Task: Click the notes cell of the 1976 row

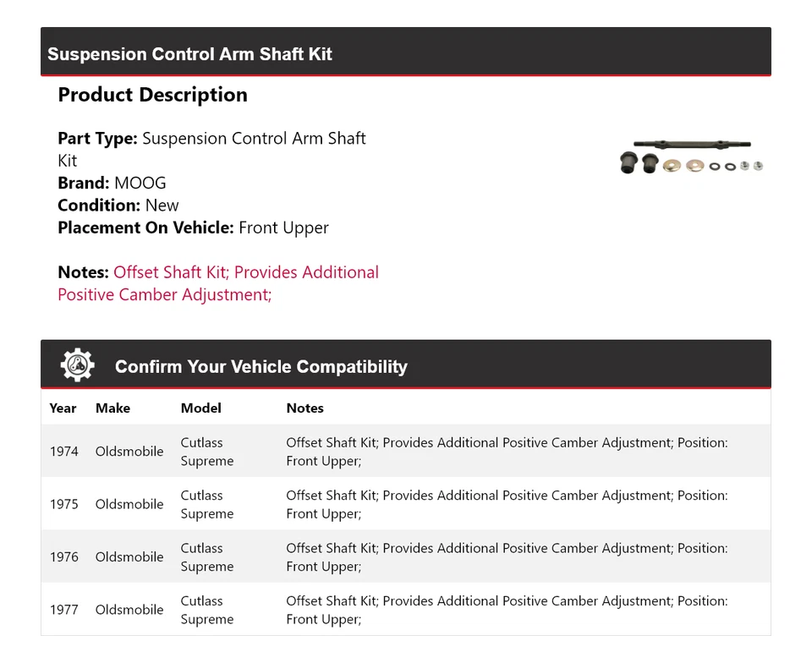Action: click(506, 557)
